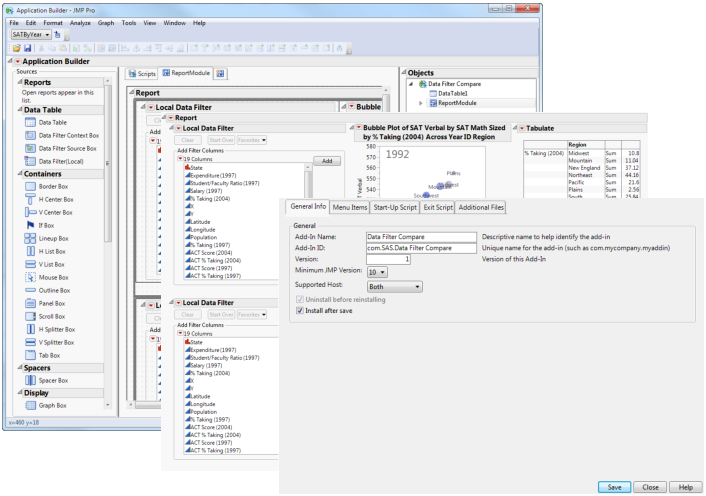Pick the Data Filter Source Box icon

pyautogui.click(x=29, y=148)
